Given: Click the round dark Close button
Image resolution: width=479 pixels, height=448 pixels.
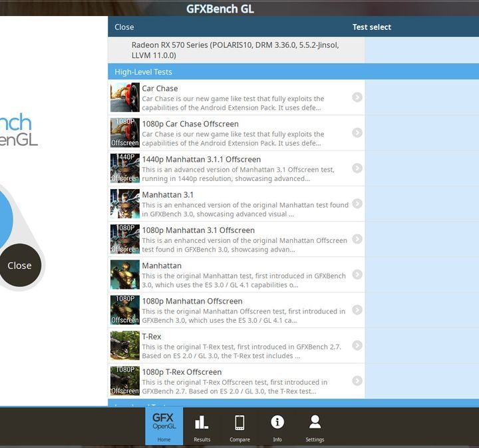Looking at the screenshot, I should pos(20,265).
